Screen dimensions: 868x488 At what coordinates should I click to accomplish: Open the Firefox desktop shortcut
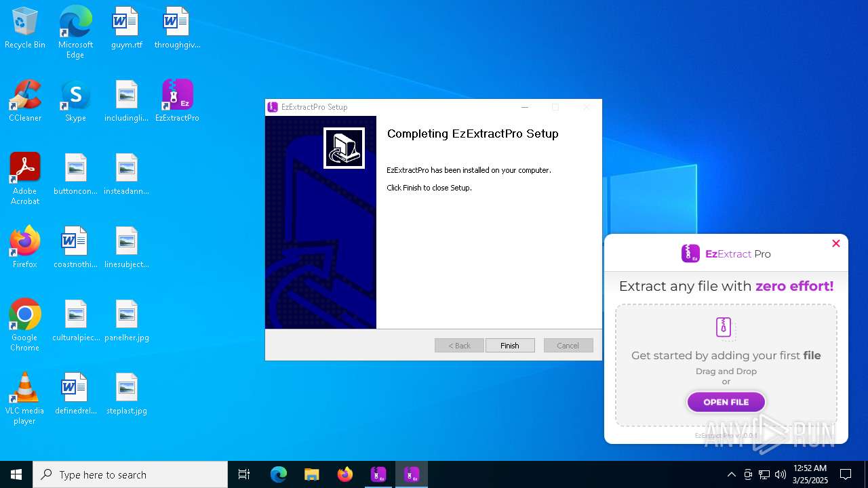coord(25,248)
